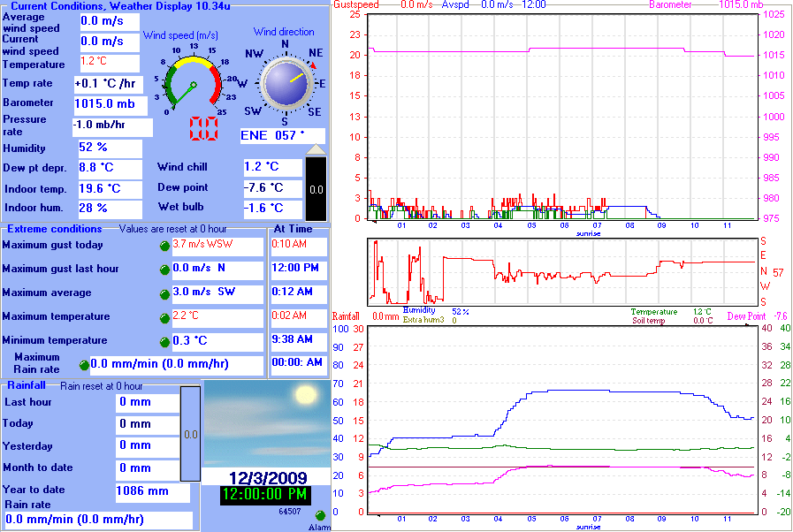Click the green 12:00:00 PM clock display
This screenshot has height=532, width=793.
point(265,495)
